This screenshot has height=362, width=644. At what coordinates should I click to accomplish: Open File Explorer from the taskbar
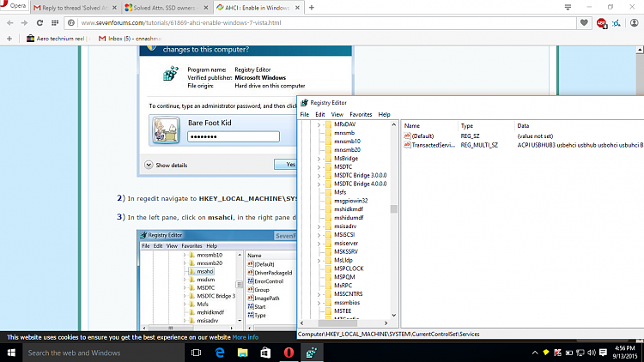[243, 353]
